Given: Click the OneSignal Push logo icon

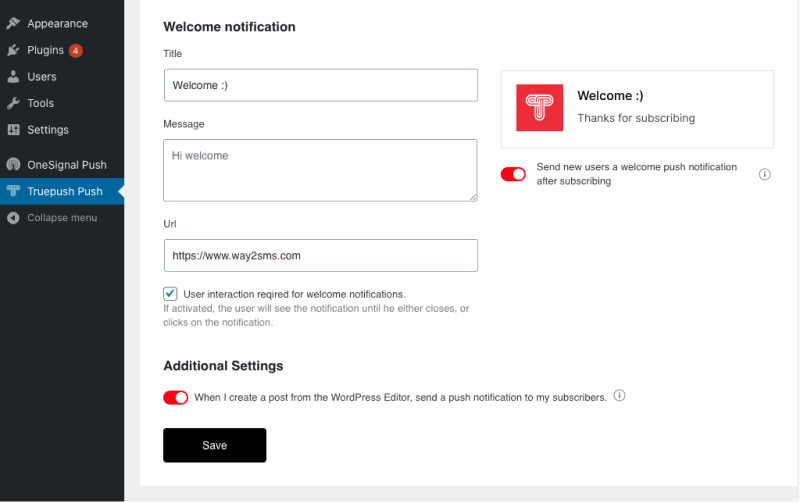Looking at the screenshot, I should (13, 164).
